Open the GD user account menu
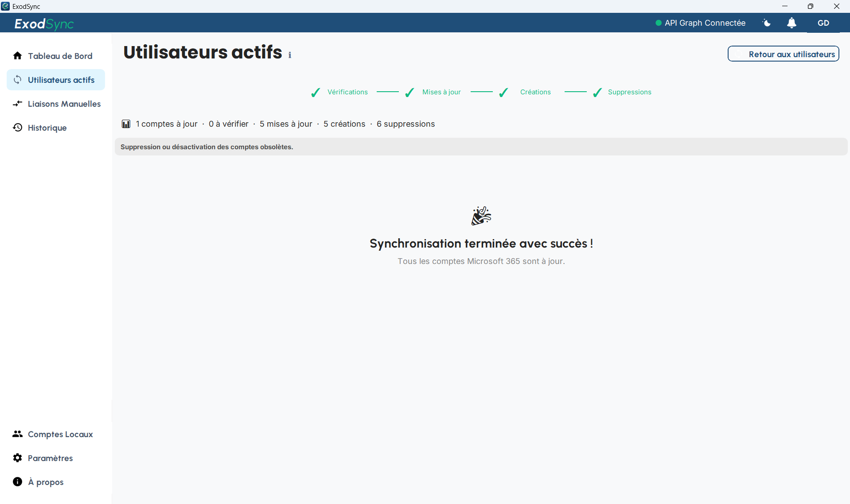This screenshot has width=850, height=504. pos(823,23)
